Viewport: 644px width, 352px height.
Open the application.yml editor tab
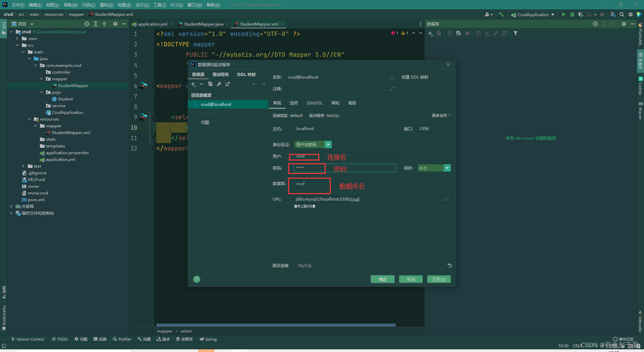click(153, 24)
